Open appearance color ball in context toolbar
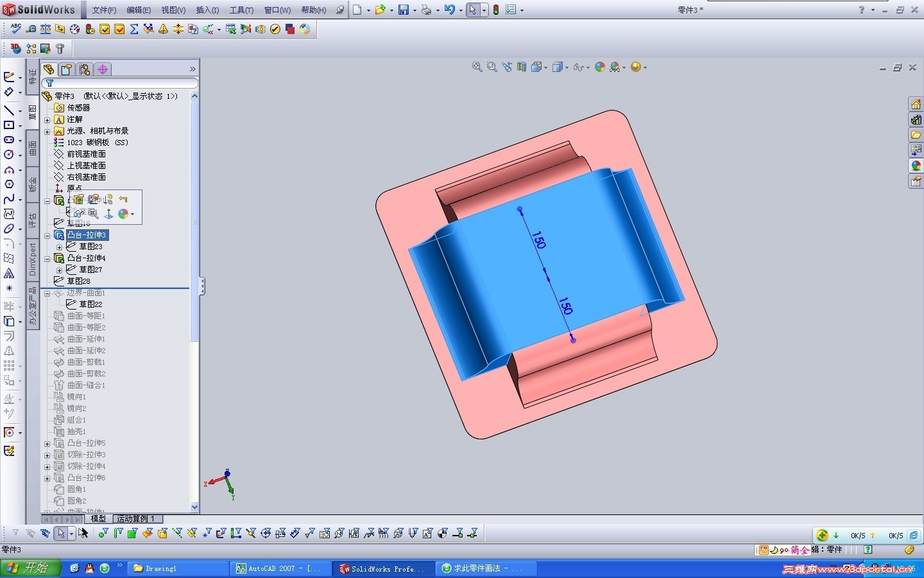The width and height of the screenshot is (924, 578). point(124,214)
